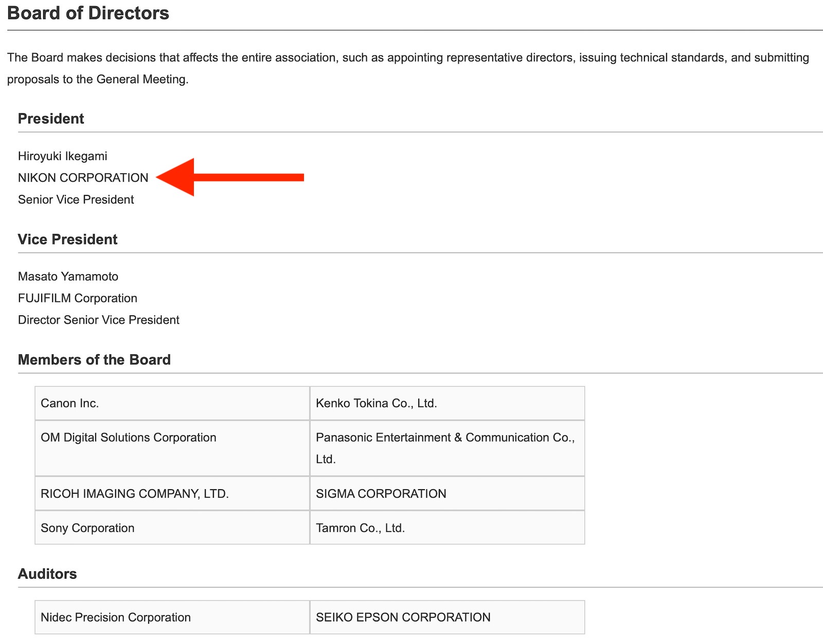The image size is (823, 644).
Task: Click the Vice President section heading
Action: 67,240
